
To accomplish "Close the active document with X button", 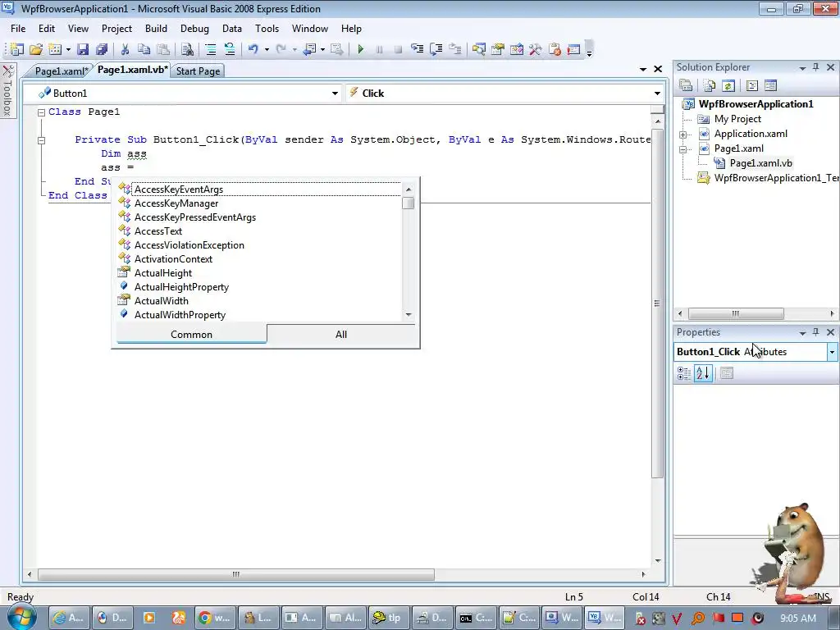I will pos(659,69).
